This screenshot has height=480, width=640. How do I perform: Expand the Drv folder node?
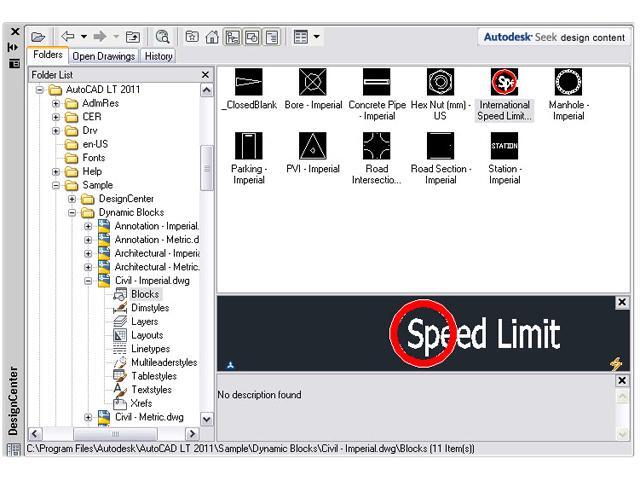tap(56, 131)
